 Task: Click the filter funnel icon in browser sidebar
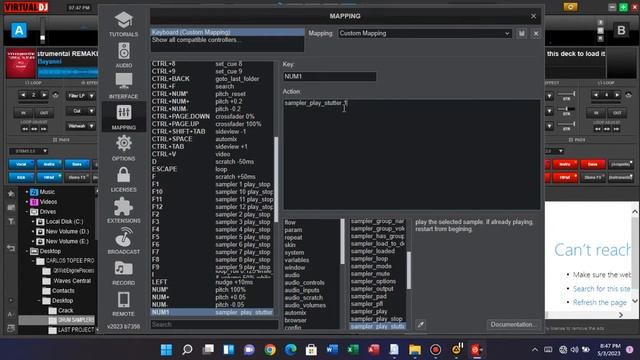[x=11, y=221]
